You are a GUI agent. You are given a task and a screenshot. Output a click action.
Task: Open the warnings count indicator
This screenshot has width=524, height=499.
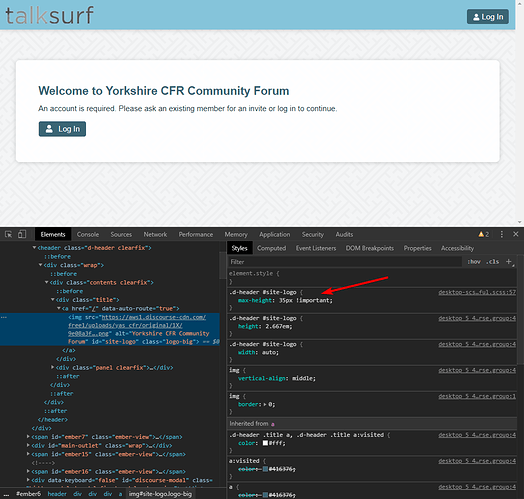484,234
